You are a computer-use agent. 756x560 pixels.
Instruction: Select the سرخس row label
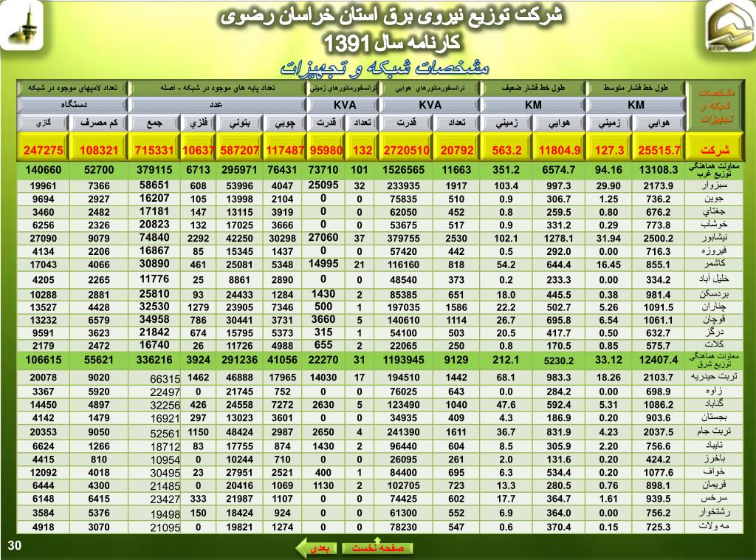[x=714, y=498]
